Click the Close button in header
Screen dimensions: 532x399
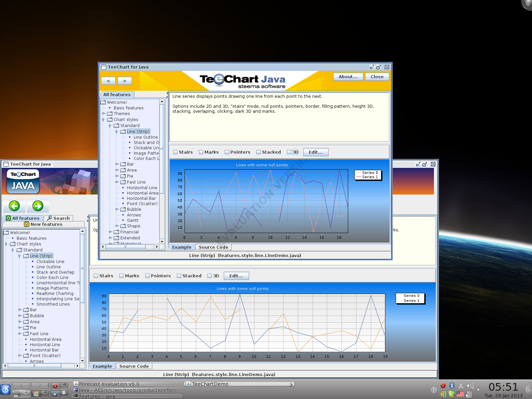click(377, 76)
